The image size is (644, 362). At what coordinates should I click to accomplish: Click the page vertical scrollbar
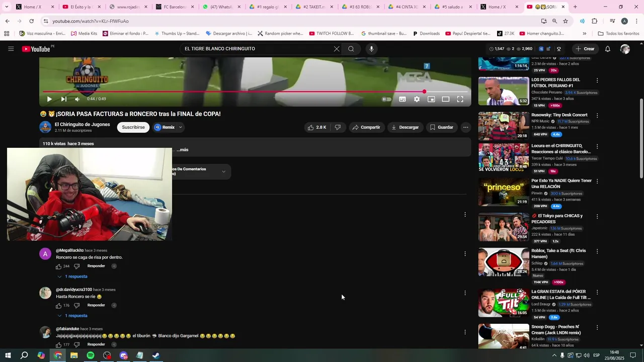[x=641, y=138]
